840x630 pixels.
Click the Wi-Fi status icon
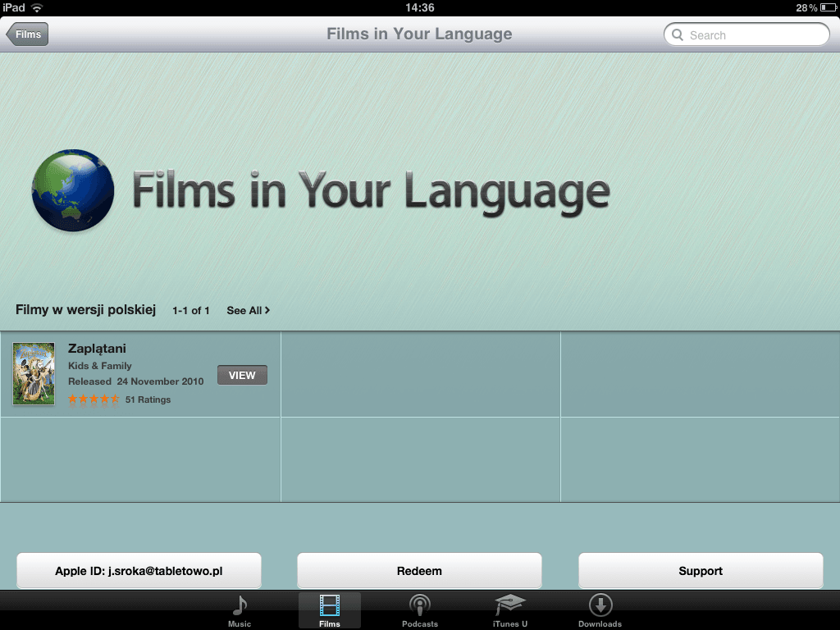click(x=37, y=7)
